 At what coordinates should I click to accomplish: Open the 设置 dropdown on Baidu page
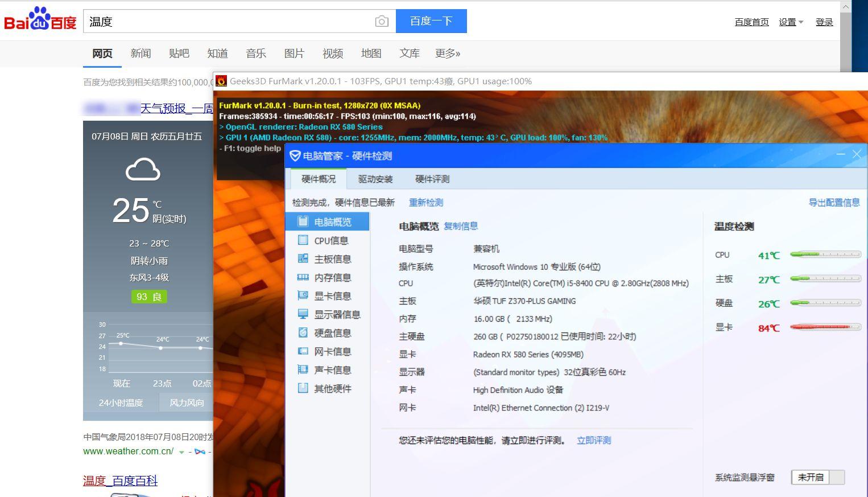[x=791, y=22]
